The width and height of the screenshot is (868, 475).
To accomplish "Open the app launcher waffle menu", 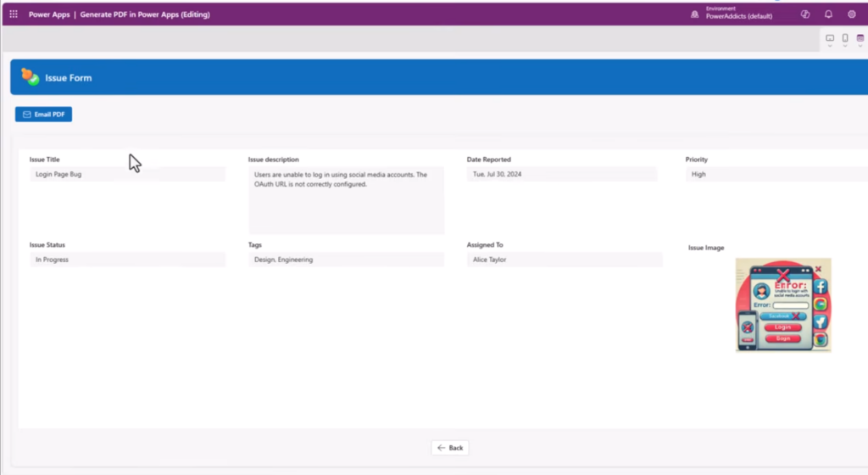I will (14, 14).
